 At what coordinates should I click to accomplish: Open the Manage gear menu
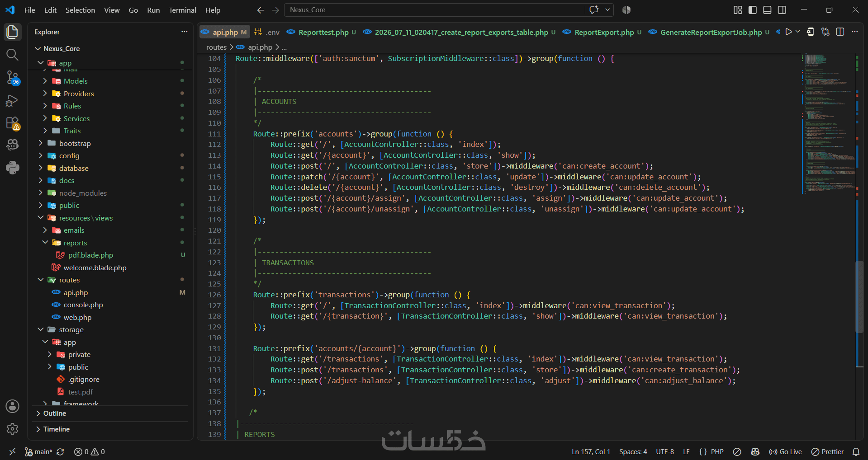[x=12, y=429]
